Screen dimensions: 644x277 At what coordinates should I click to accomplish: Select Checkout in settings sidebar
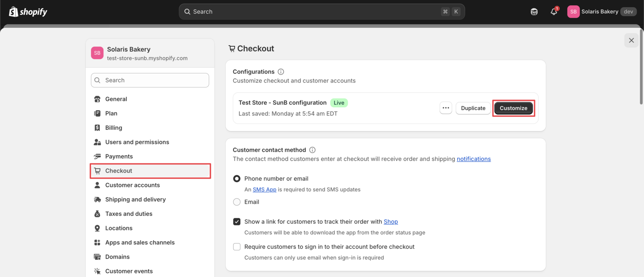click(x=150, y=171)
